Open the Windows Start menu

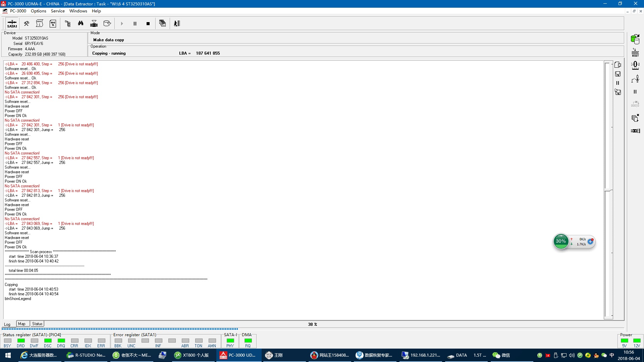[8, 355]
